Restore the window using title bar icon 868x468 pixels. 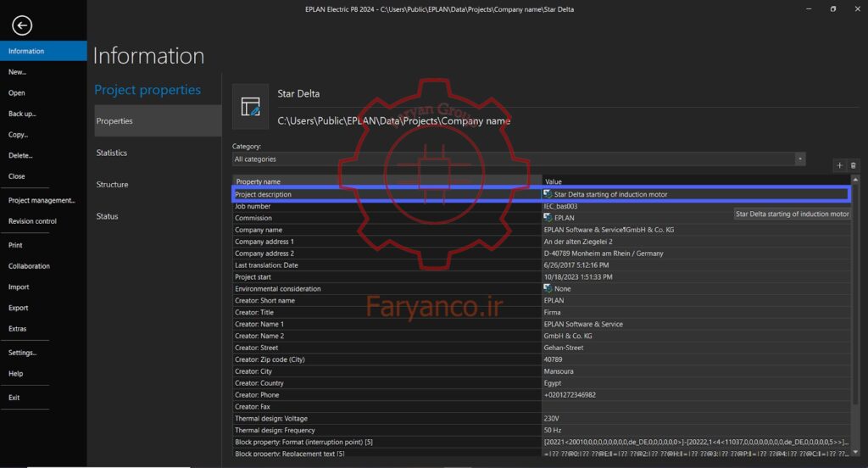point(832,8)
